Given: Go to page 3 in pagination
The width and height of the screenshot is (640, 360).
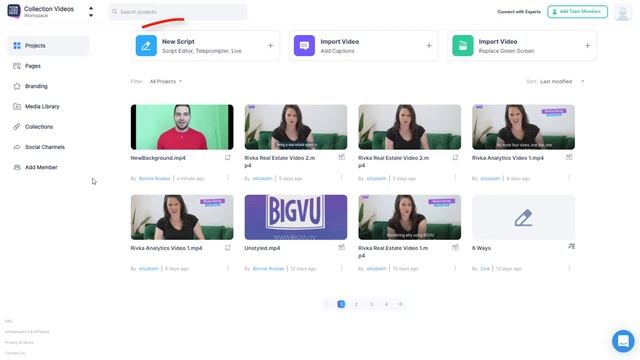Looking at the screenshot, I should (371, 304).
